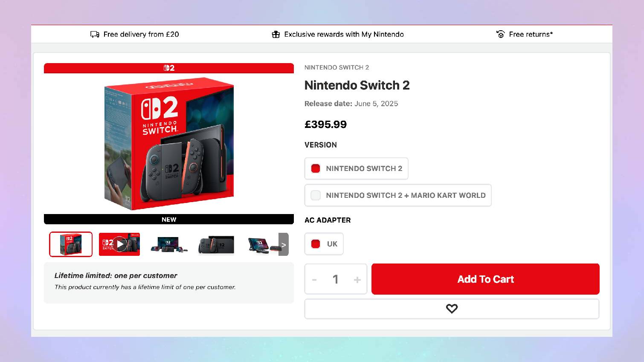Play the product video thumbnail
This screenshot has width=644, height=362.
coord(119,244)
